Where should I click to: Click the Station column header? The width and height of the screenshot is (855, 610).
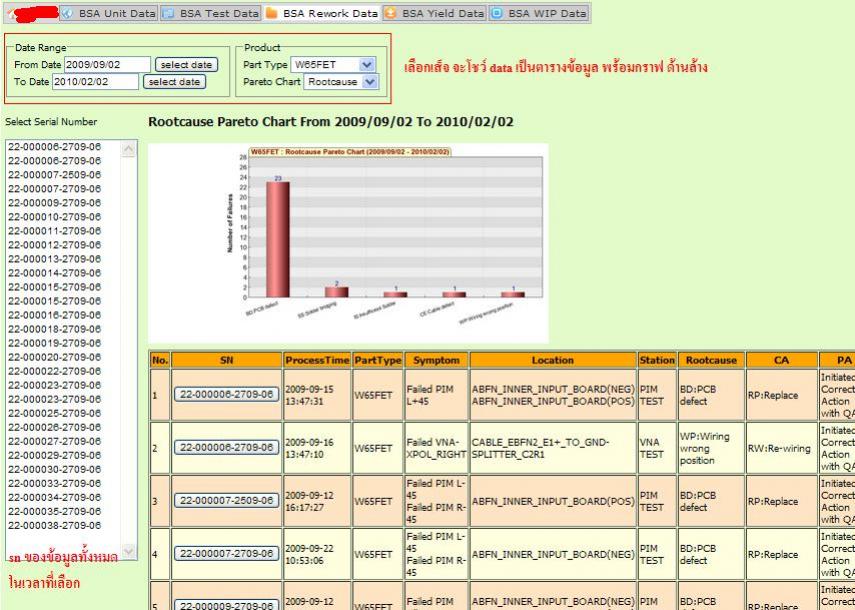tap(657, 360)
